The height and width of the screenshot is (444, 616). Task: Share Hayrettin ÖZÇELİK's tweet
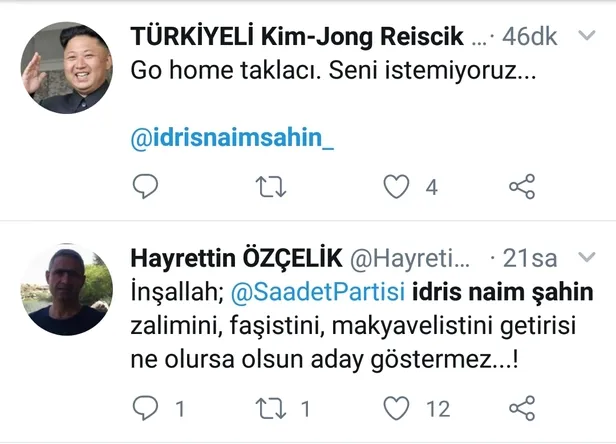pyautogui.click(x=522, y=408)
